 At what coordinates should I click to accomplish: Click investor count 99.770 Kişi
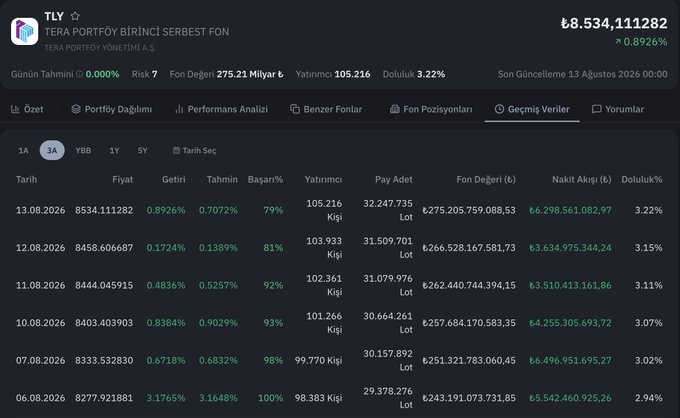318,360
